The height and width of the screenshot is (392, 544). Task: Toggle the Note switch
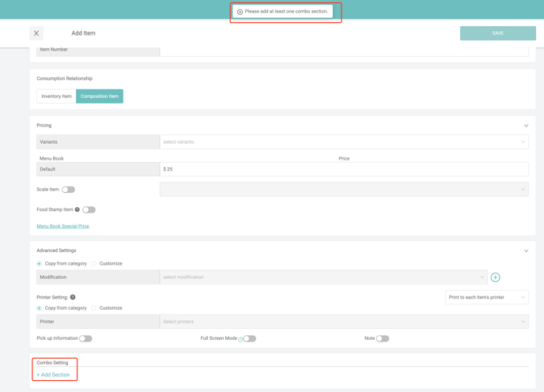point(383,338)
